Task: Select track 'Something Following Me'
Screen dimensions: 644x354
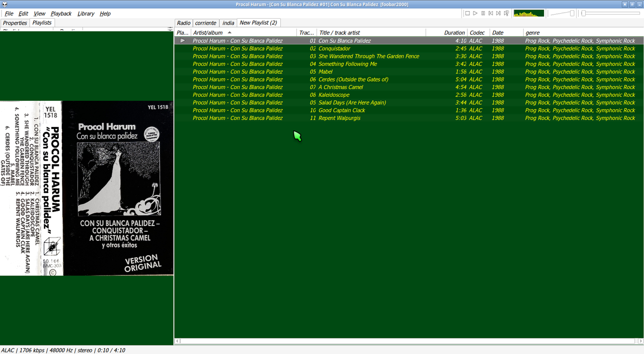Action: (x=348, y=64)
